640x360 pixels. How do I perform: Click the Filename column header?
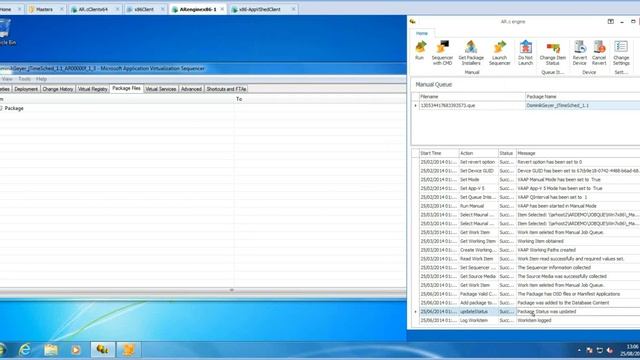472,97
